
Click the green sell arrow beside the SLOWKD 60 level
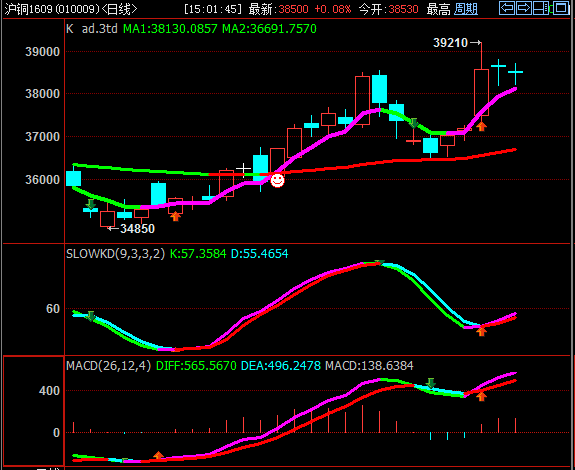click(x=91, y=316)
